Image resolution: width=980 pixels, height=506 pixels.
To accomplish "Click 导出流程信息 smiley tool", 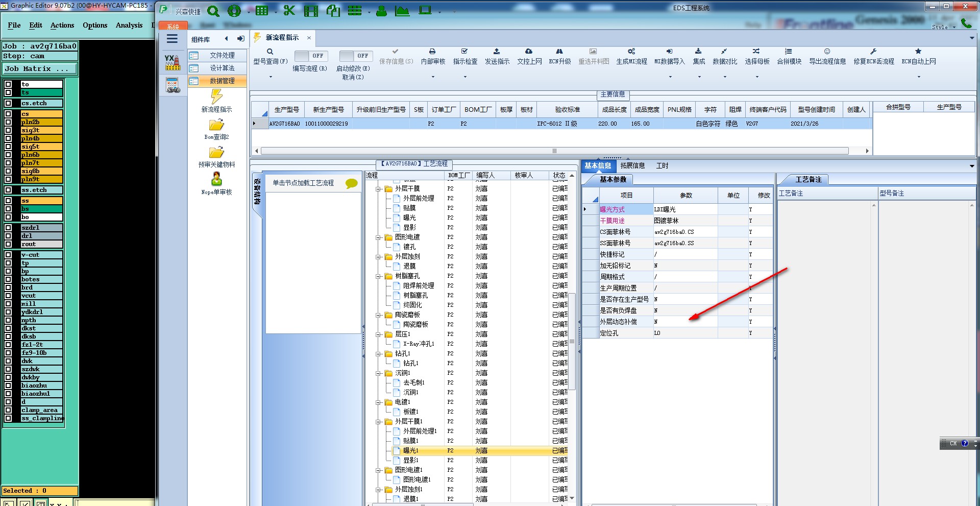I will (x=827, y=56).
